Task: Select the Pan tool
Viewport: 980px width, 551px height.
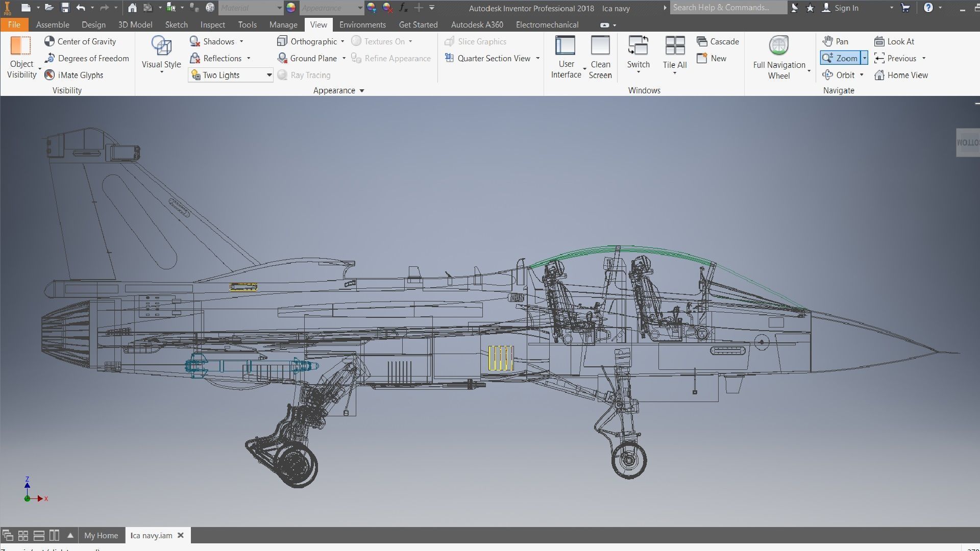Action: pyautogui.click(x=835, y=41)
